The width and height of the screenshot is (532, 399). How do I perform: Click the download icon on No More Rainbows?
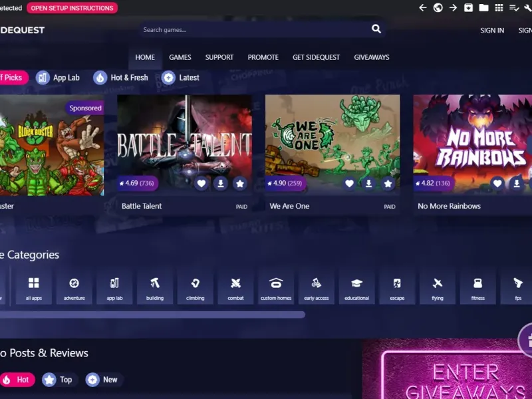[x=517, y=184]
